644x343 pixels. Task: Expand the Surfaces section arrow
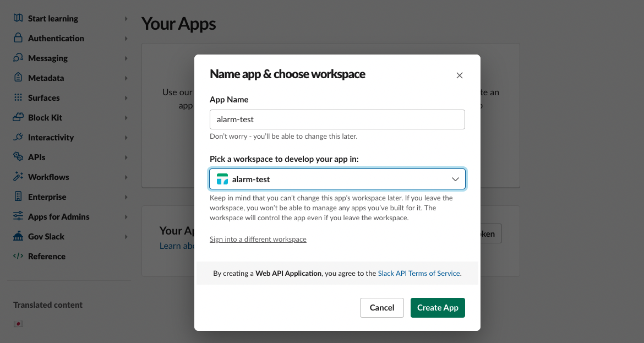[126, 98]
